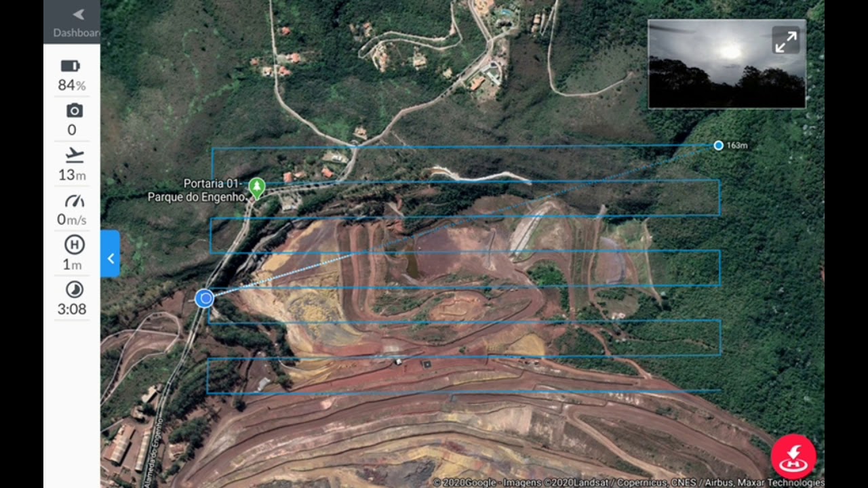The height and width of the screenshot is (488, 868).
Task: Select the drone position marker
Action: point(204,298)
